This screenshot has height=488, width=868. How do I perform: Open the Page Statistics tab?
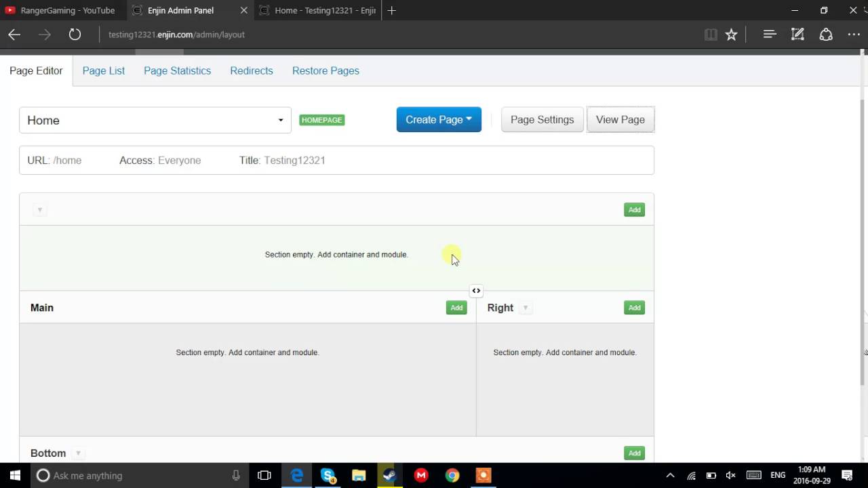pyautogui.click(x=177, y=70)
